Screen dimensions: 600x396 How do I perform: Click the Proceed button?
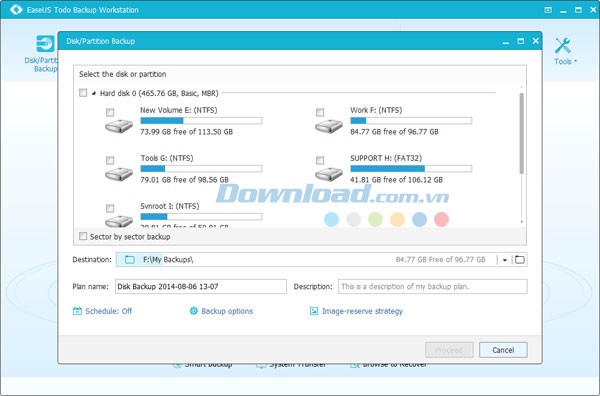449,350
